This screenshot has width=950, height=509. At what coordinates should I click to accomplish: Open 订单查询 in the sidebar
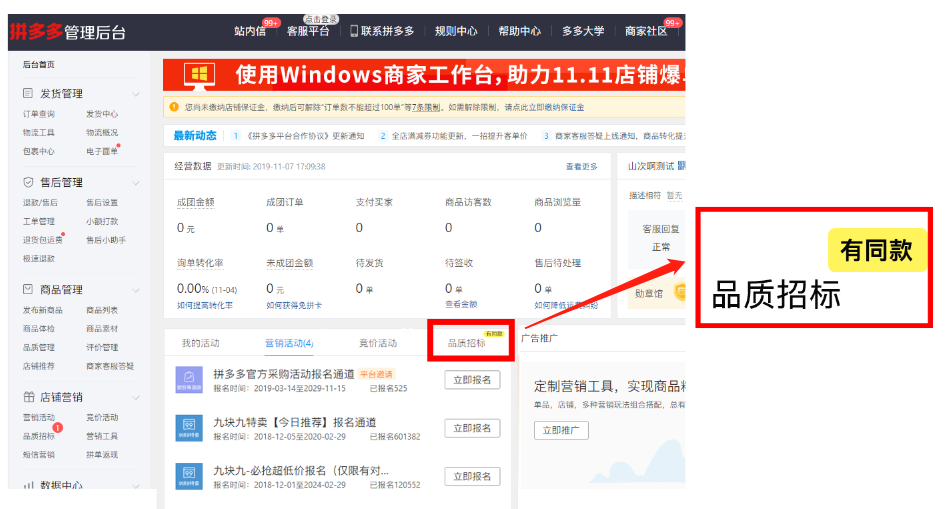pos(39,114)
